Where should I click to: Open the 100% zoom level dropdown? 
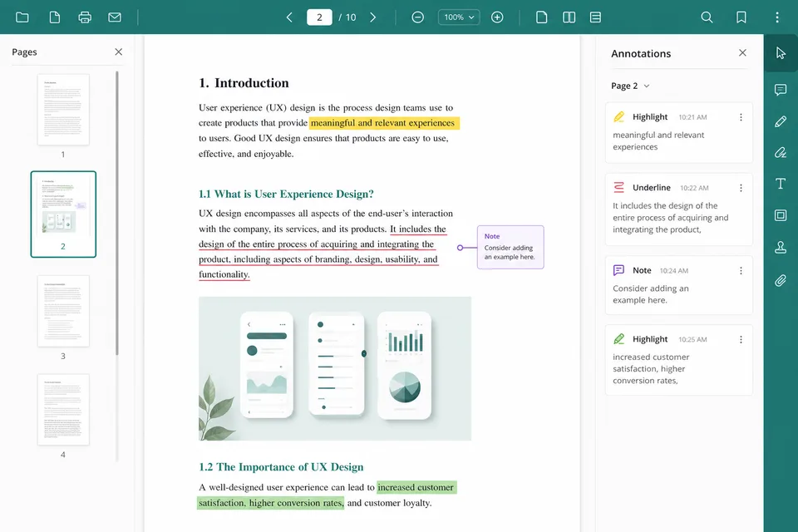click(x=459, y=17)
